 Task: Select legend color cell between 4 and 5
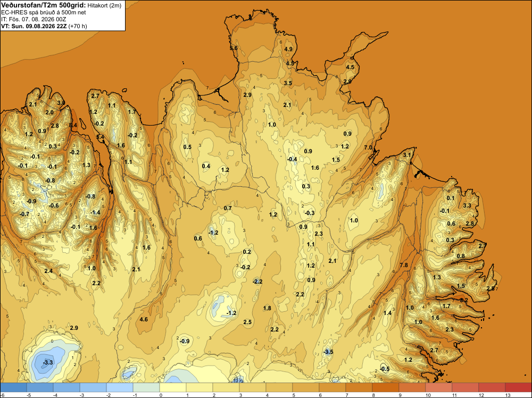(279, 387)
